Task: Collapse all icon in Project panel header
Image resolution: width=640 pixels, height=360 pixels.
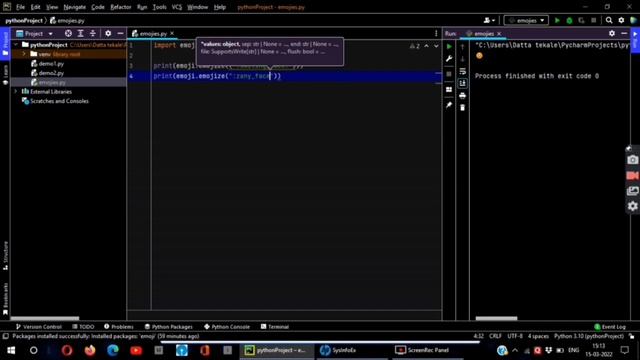Action: (x=93, y=33)
